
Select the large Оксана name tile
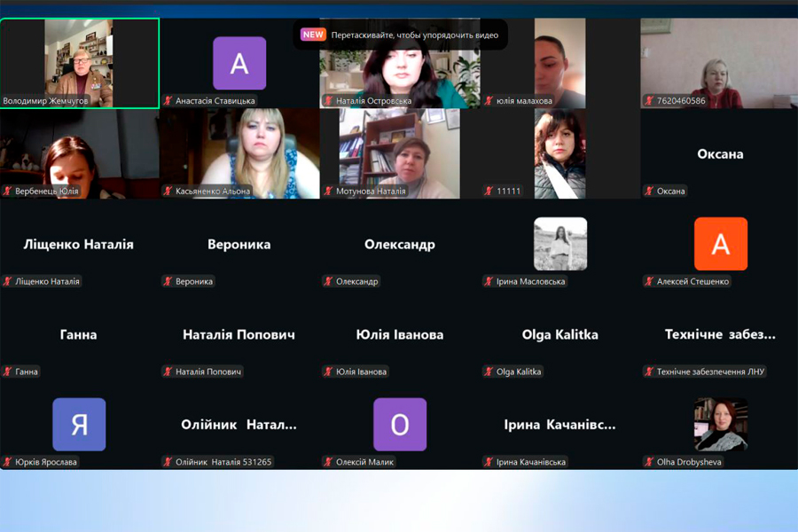[720, 154]
